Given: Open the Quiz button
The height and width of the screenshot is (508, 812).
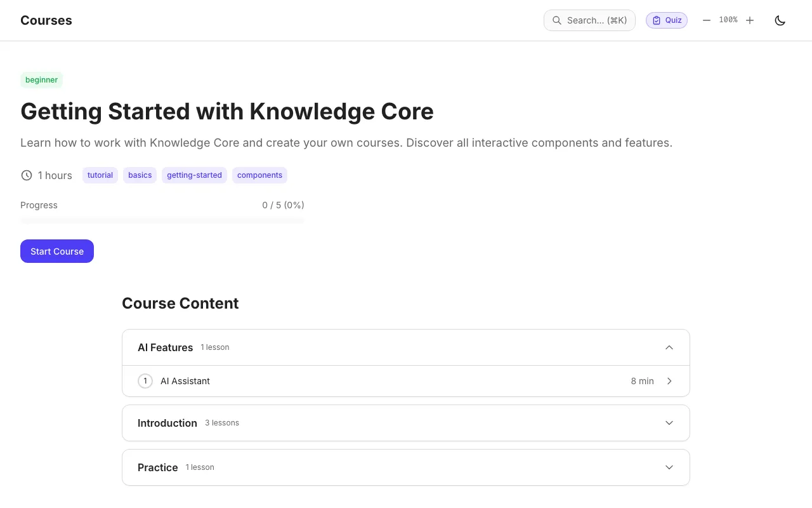Looking at the screenshot, I should tap(667, 20).
